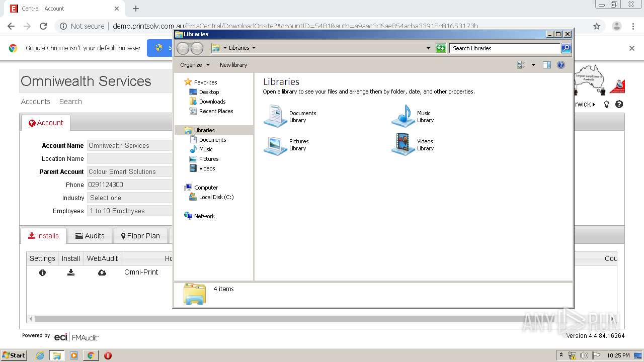Click the Search Libraries input field
The height and width of the screenshot is (362, 644).
(505, 48)
